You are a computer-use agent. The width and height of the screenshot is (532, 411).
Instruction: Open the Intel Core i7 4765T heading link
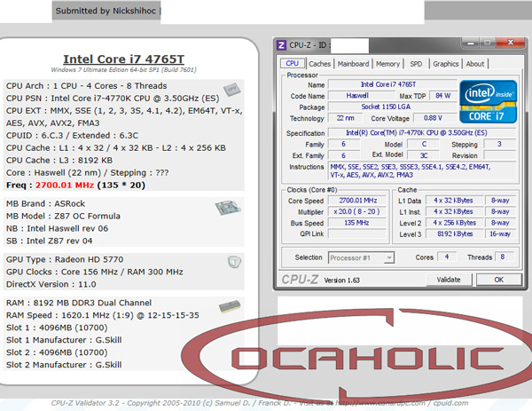[x=124, y=59]
